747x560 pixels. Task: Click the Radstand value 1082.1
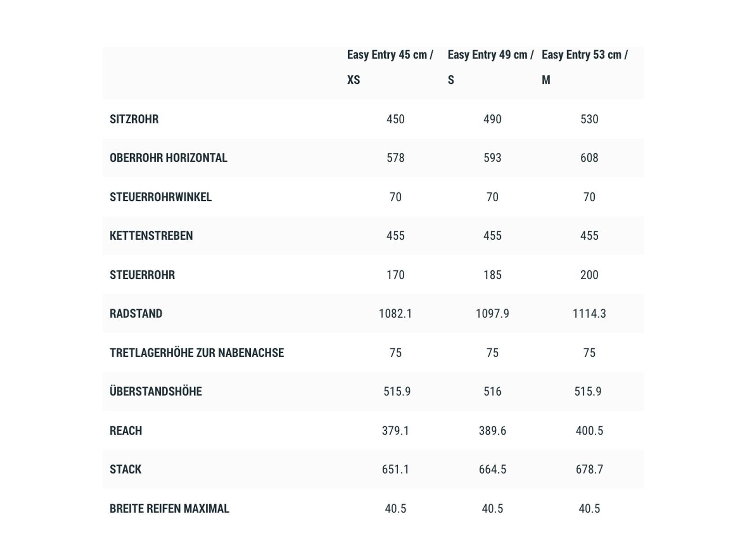(x=395, y=314)
